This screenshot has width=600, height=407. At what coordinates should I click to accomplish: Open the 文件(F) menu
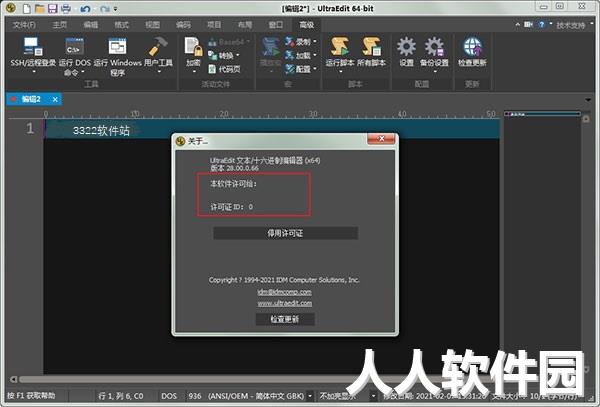(x=24, y=25)
